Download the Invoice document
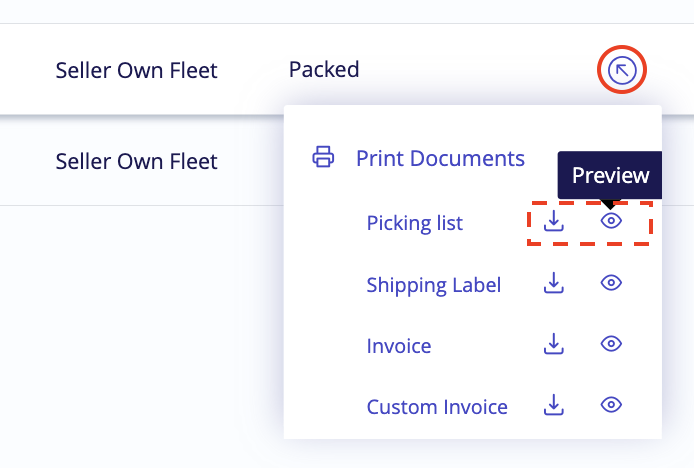Image resolution: width=694 pixels, height=468 pixels. click(x=554, y=344)
